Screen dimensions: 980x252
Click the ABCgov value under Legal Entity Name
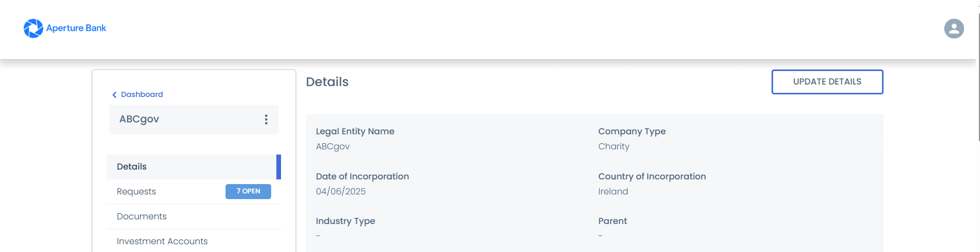pos(332,146)
